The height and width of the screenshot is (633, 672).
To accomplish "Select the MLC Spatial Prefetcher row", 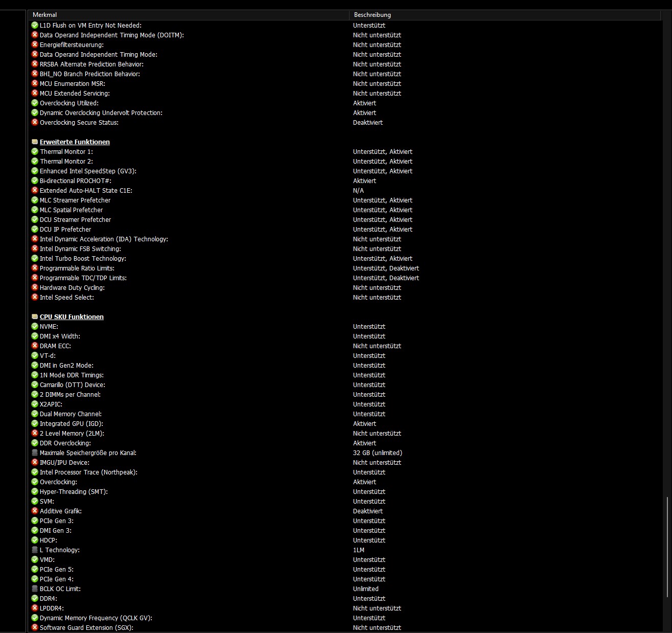I will pos(345,210).
